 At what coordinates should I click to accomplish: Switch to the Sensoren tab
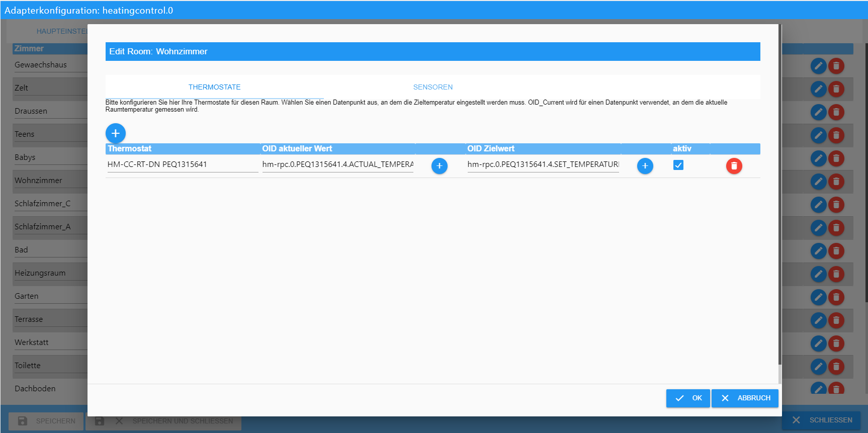pyautogui.click(x=433, y=87)
